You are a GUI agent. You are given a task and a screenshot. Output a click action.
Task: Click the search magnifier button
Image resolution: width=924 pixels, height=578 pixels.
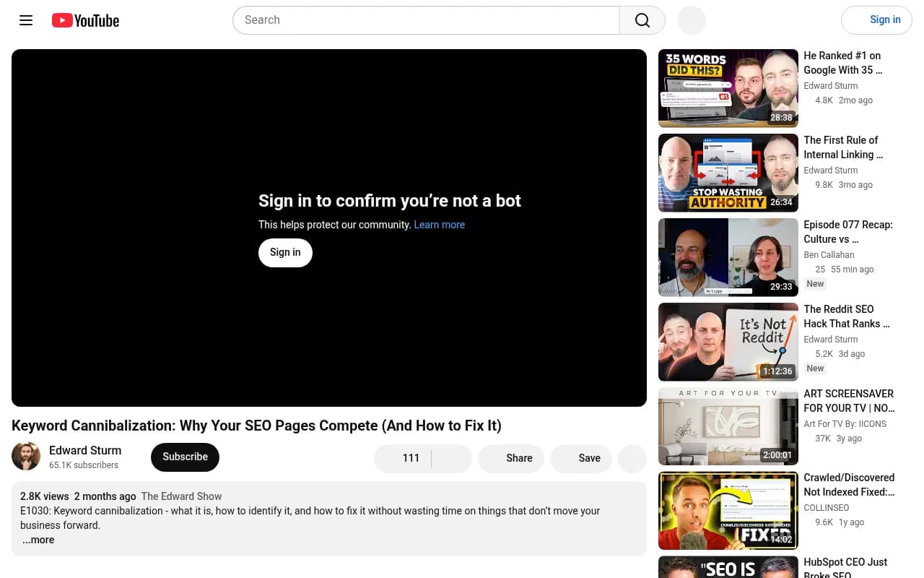tap(642, 20)
